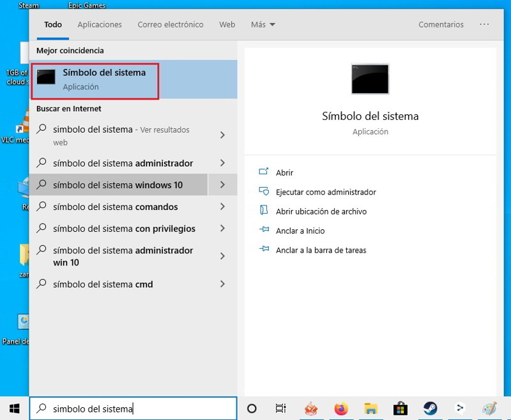Screen dimensions: 511x420
Task: Expand the Más filter dropdown
Action: coord(263,25)
